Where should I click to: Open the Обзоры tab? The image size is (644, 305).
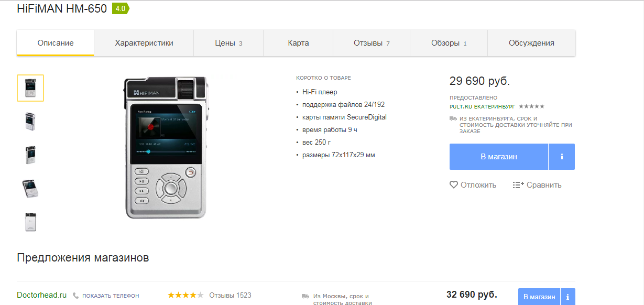coord(449,43)
